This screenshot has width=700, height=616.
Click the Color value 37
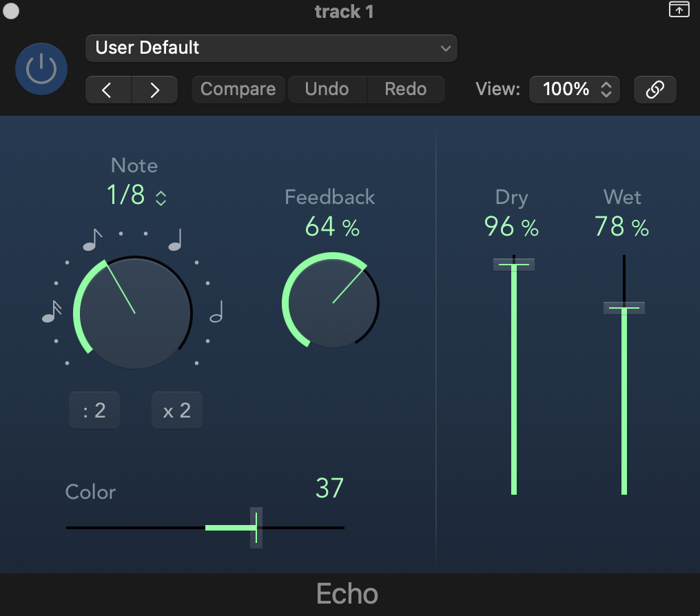[x=329, y=488]
